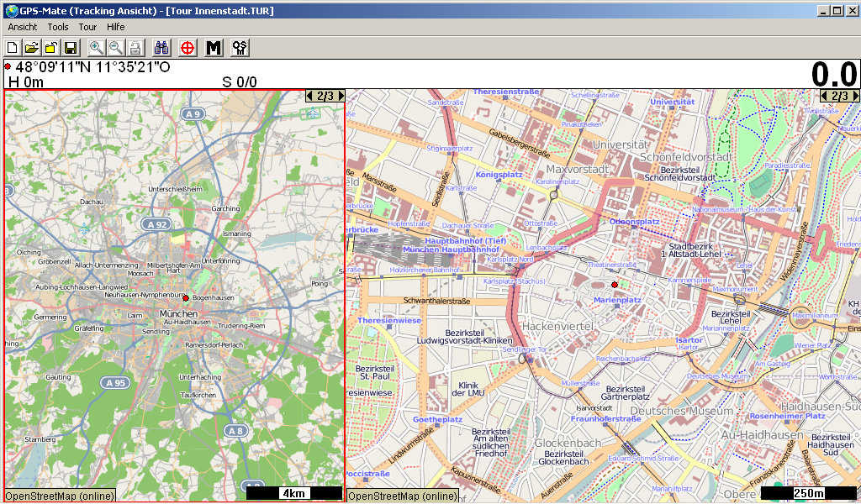Open the Ansicht menu
Screen dimensions: 861x504
click(23, 27)
